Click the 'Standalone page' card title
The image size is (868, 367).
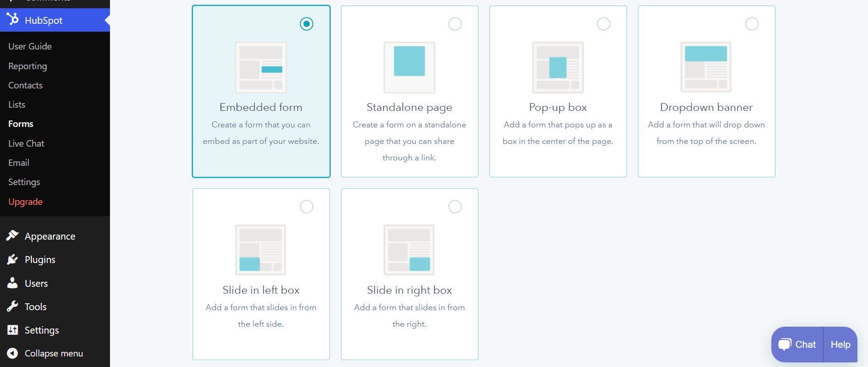click(409, 108)
